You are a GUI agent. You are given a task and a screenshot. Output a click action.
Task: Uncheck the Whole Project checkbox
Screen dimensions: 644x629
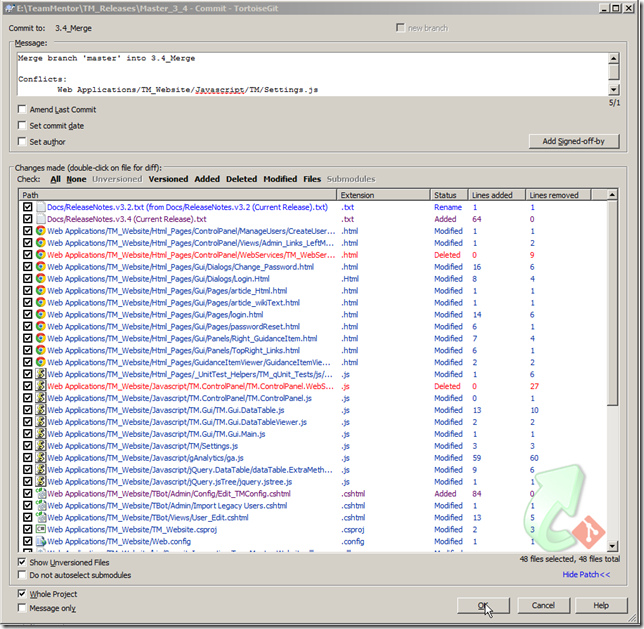click(22, 594)
